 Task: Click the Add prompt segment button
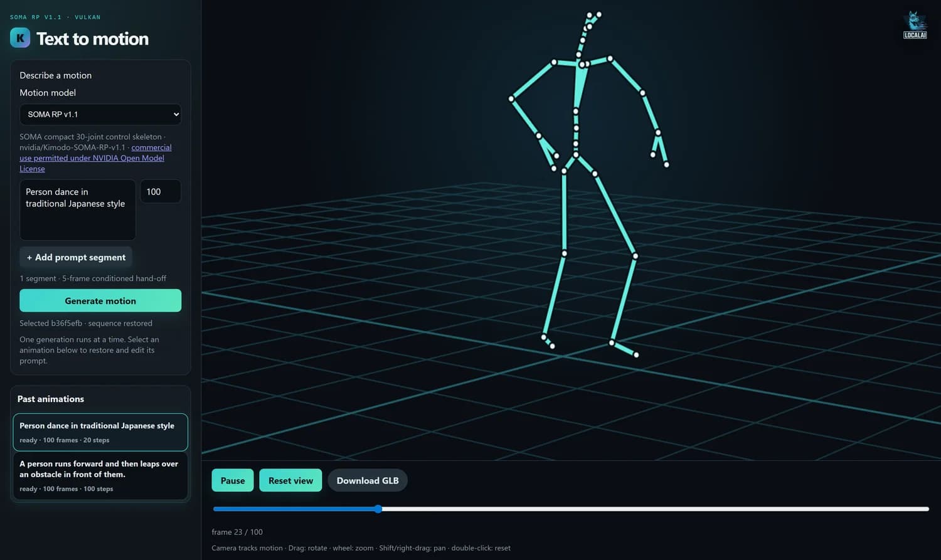click(76, 257)
